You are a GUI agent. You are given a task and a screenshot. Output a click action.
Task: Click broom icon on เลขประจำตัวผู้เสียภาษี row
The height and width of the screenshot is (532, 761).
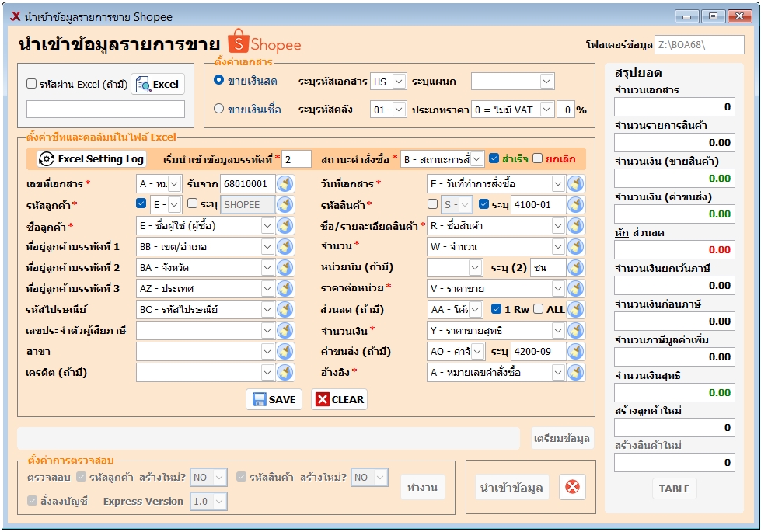point(285,330)
